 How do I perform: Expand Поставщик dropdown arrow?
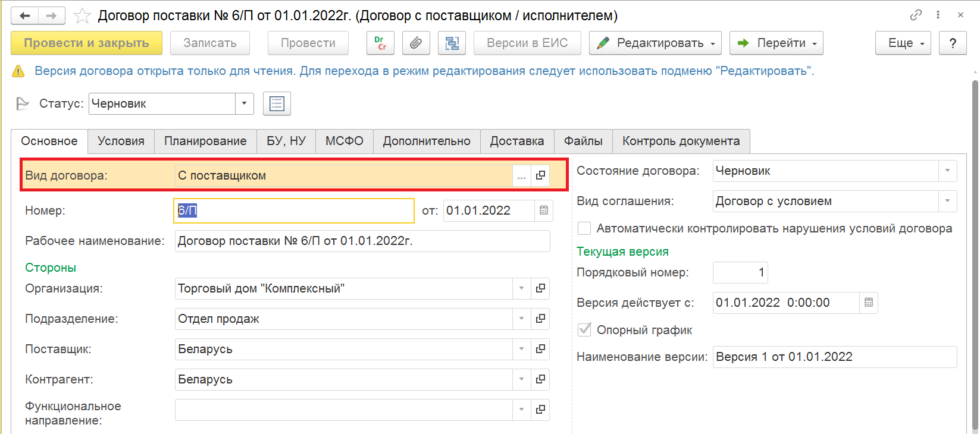coord(521,349)
